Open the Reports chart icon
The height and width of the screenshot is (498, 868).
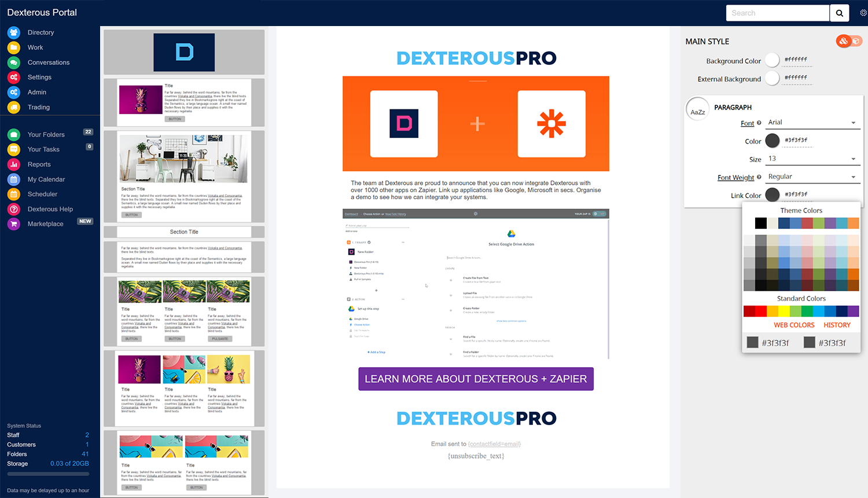click(x=14, y=164)
